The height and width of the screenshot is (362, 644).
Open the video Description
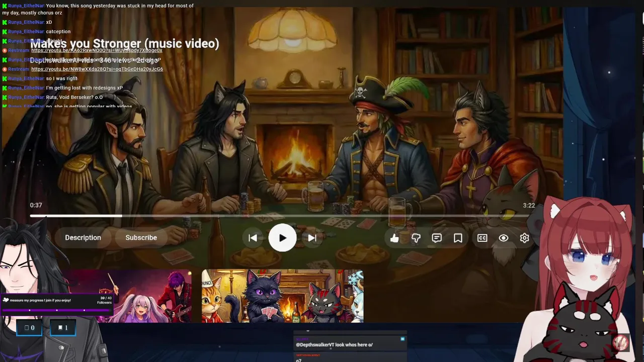pos(83,238)
